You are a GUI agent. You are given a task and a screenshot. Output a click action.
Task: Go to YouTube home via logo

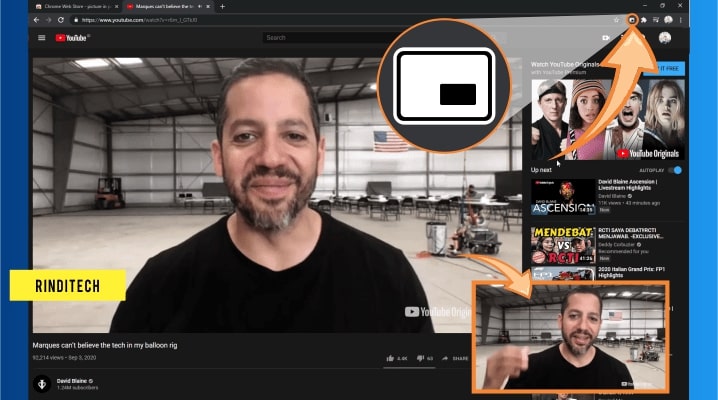[x=72, y=38]
